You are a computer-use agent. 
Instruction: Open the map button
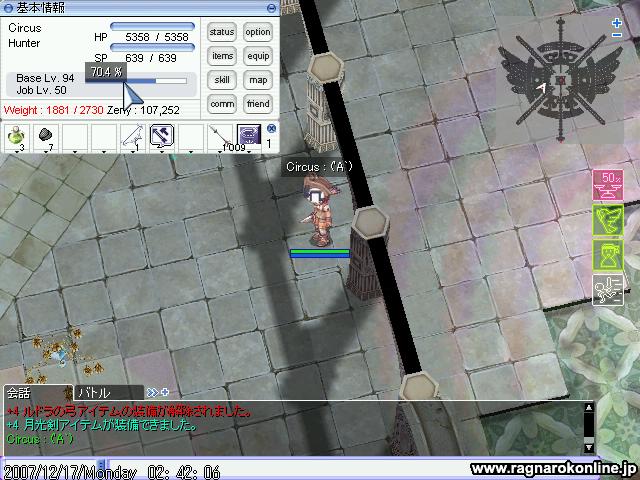(x=258, y=80)
